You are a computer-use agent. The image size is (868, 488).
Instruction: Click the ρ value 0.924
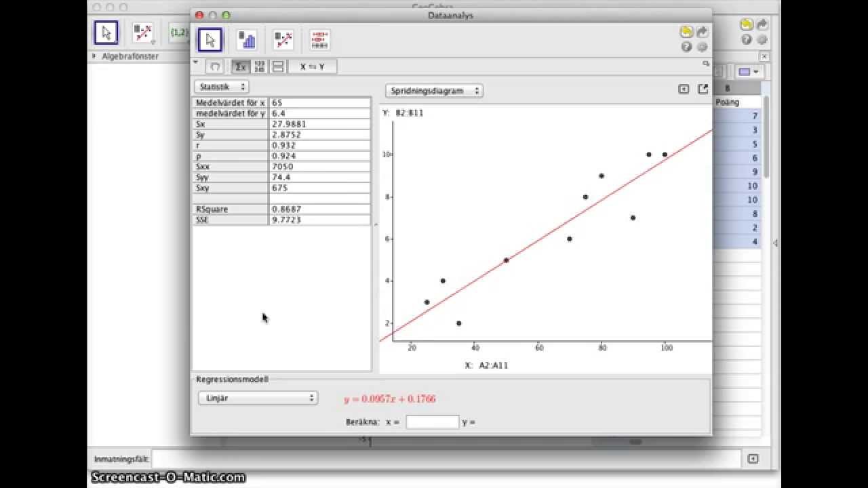tap(320, 156)
